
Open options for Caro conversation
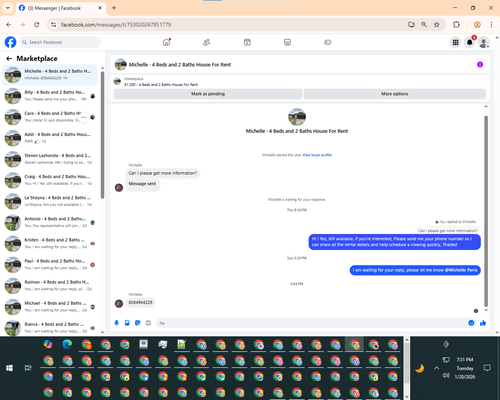tap(84, 117)
